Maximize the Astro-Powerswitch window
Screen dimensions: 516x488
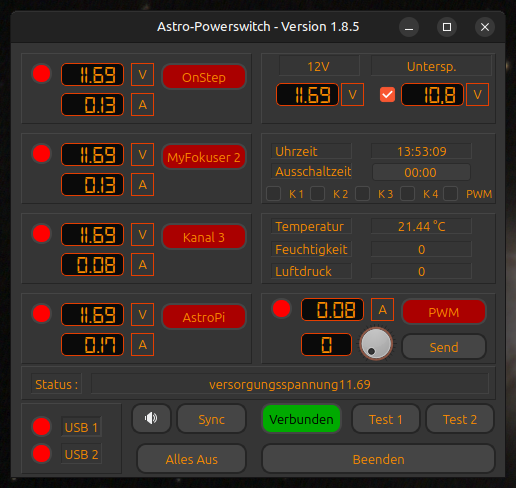coord(447,27)
